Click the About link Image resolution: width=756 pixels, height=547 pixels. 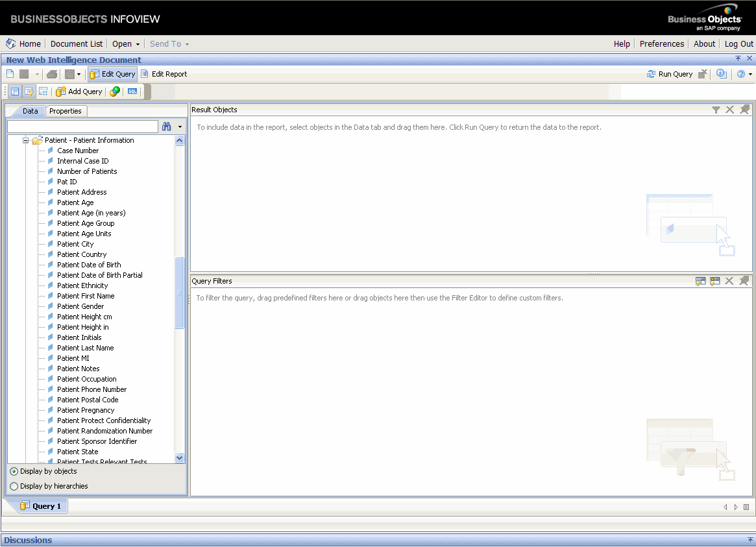704,44
